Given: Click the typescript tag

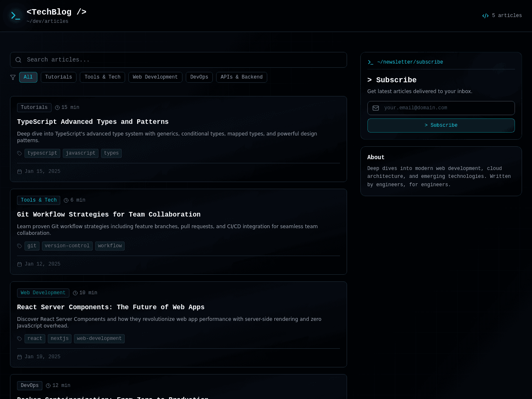Looking at the screenshot, I should coord(42,153).
